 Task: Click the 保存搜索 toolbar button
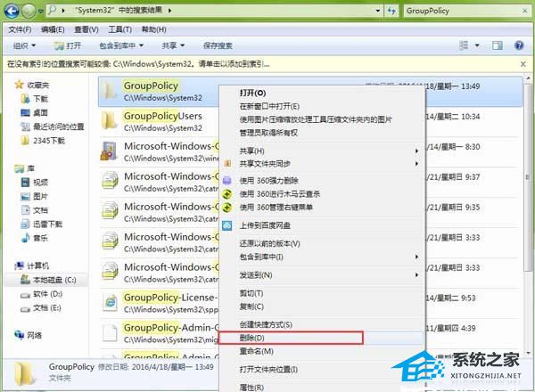click(x=218, y=45)
